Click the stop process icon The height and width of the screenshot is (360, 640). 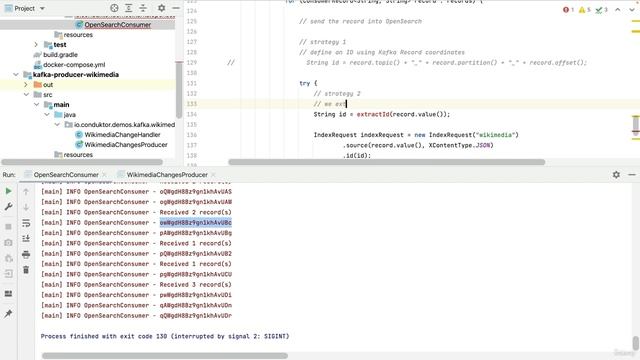click(x=8, y=227)
